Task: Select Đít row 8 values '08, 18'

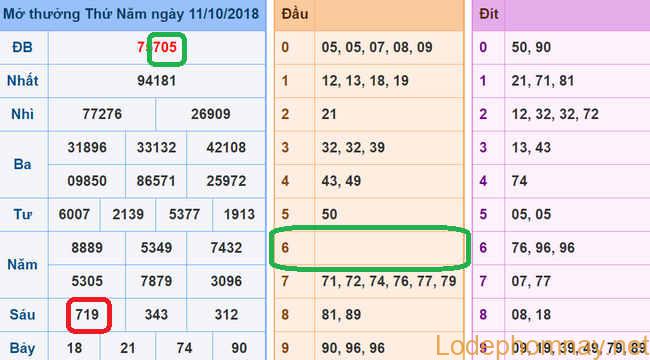Action: point(531,314)
